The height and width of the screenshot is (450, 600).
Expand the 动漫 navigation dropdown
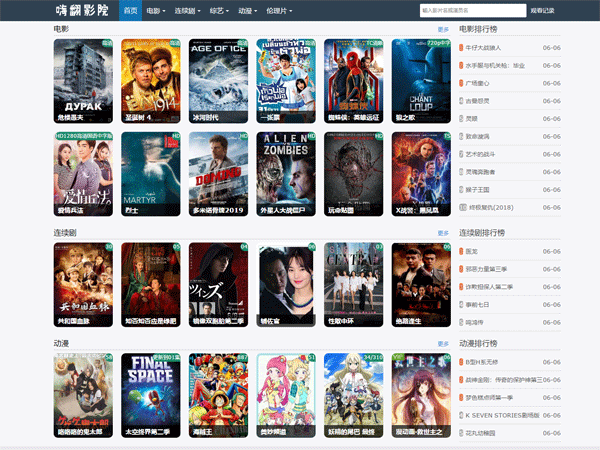pos(247,10)
